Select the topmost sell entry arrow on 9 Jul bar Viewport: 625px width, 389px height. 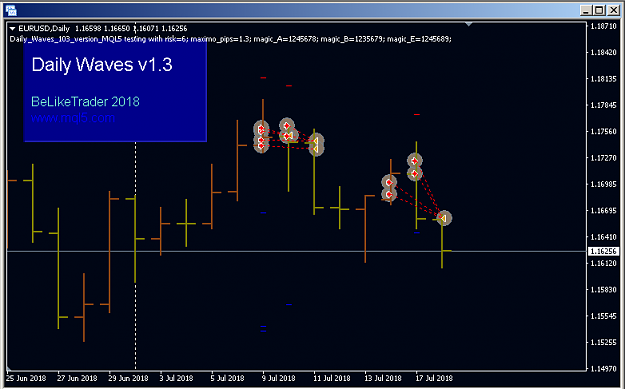pyautogui.click(x=261, y=129)
